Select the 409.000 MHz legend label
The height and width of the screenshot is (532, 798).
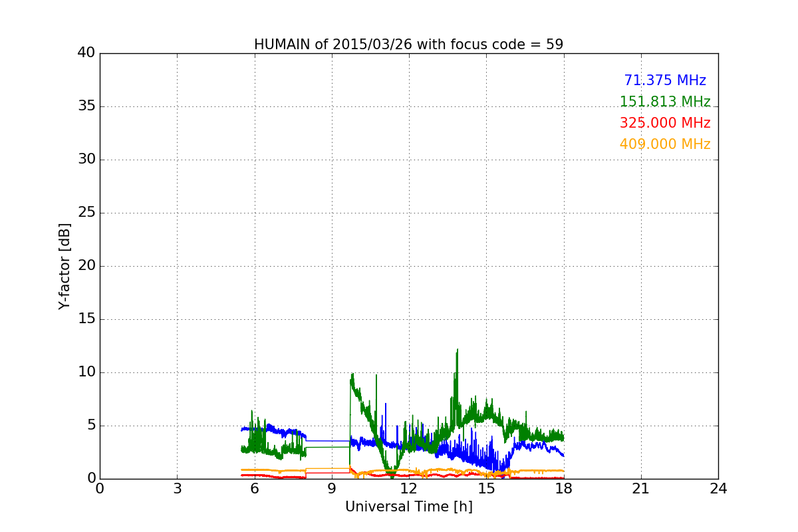pos(665,144)
